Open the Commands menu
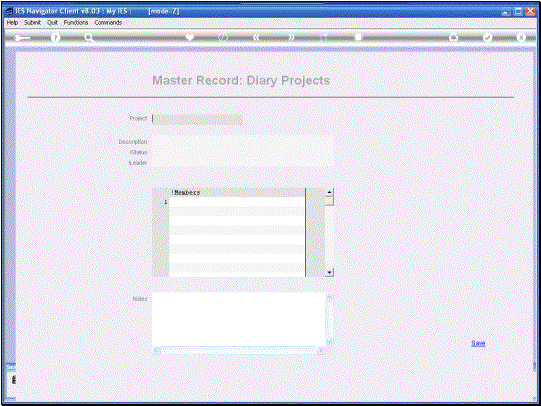This screenshot has width=541, height=406. pyautogui.click(x=108, y=22)
